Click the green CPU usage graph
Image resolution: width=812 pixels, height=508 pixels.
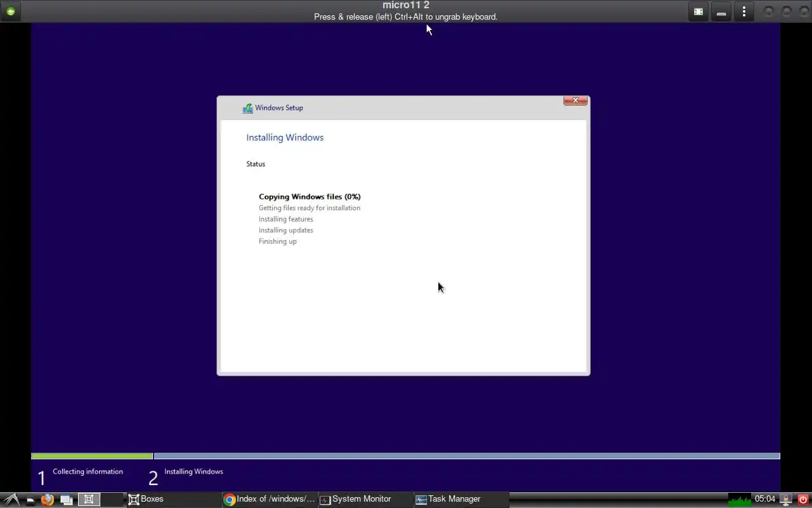point(740,500)
